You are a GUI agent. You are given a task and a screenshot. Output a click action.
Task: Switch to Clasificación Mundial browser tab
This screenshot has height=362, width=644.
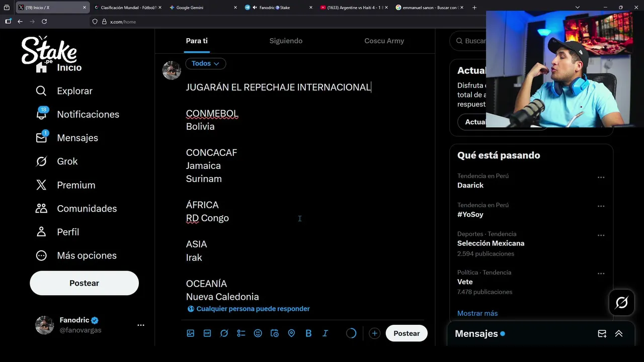(x=128, y=8)
